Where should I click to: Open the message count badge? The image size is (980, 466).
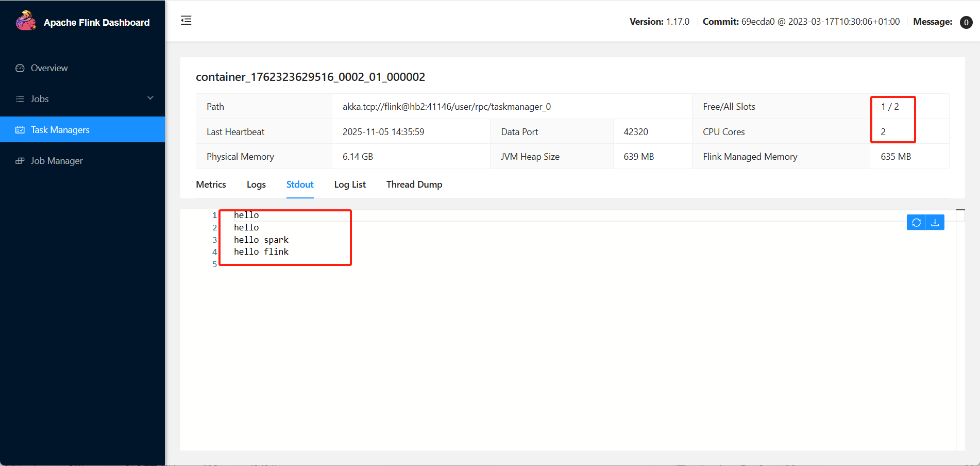tap(966, 22)
